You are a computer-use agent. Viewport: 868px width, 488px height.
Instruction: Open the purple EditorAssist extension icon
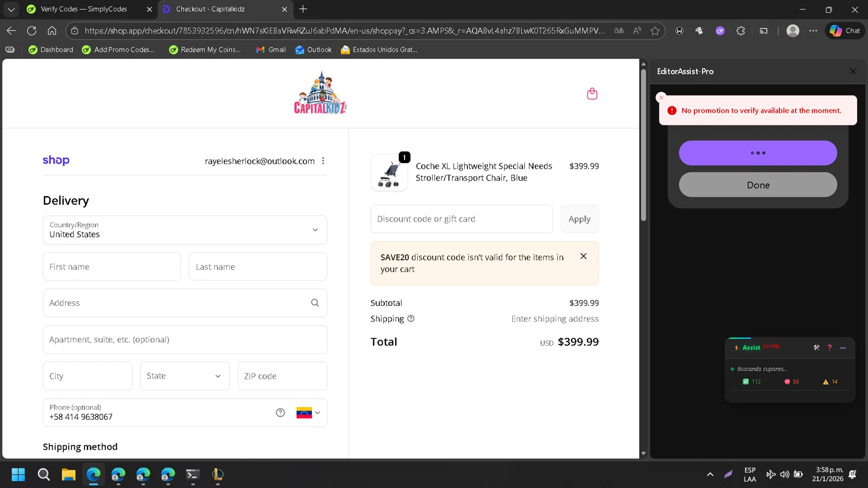pos(720,31)
